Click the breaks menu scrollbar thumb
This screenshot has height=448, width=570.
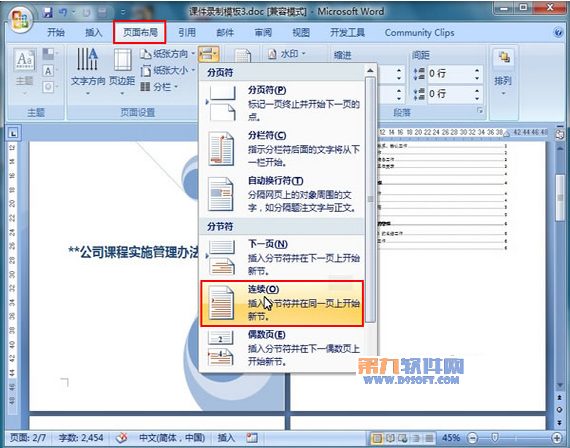[370, 199]
